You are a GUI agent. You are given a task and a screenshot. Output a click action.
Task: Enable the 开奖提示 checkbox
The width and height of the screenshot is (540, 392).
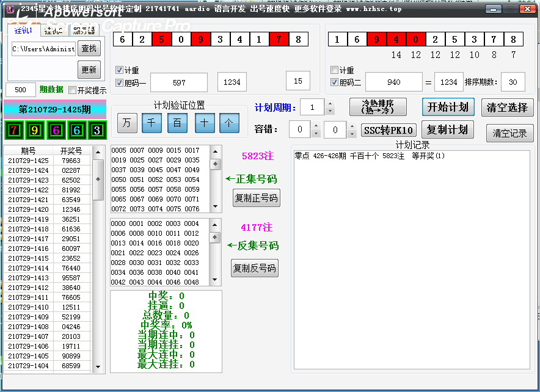coord(72,90)
